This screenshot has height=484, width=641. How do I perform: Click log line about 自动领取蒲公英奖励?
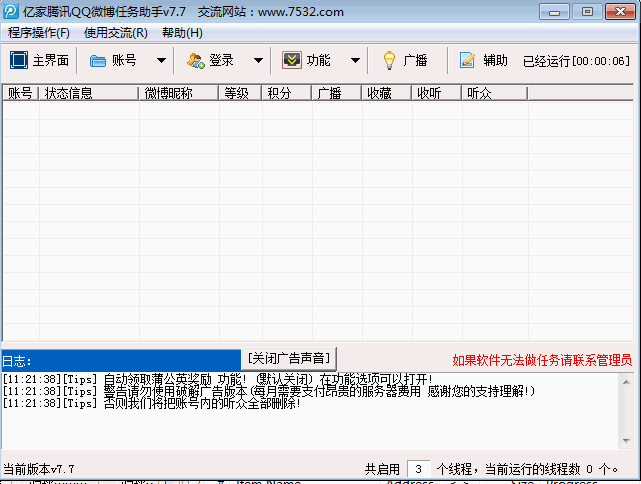coord(217,379)
